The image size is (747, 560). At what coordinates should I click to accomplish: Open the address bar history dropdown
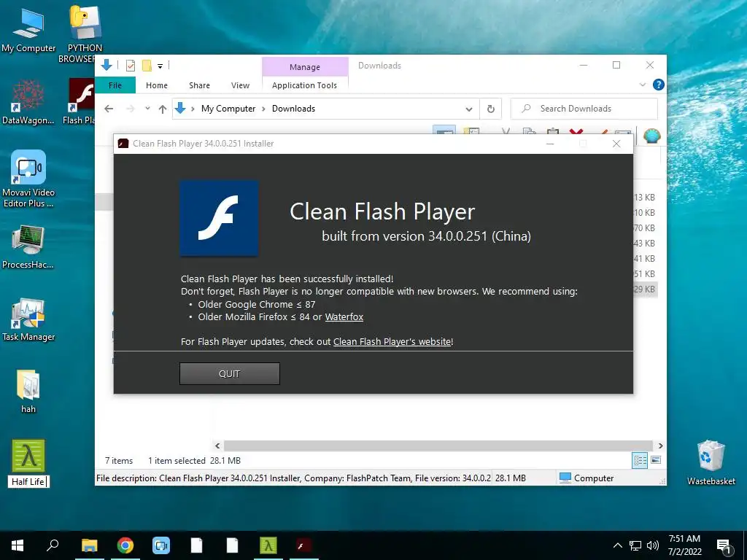[x=469, y=109]
